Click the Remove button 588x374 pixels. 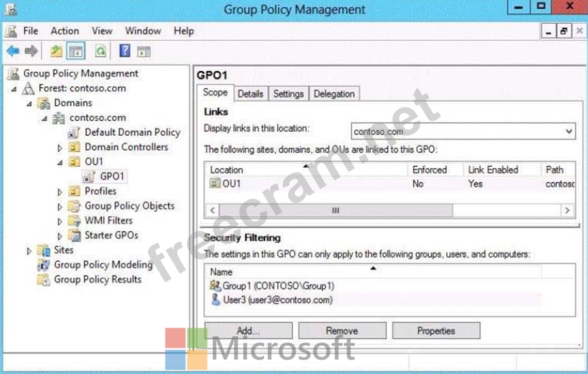pos(342,331)
